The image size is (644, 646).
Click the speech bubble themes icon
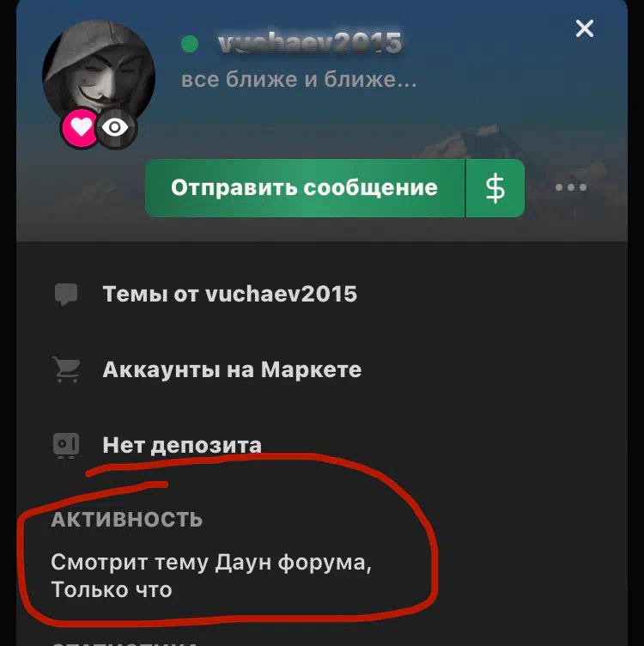(66, 294)
